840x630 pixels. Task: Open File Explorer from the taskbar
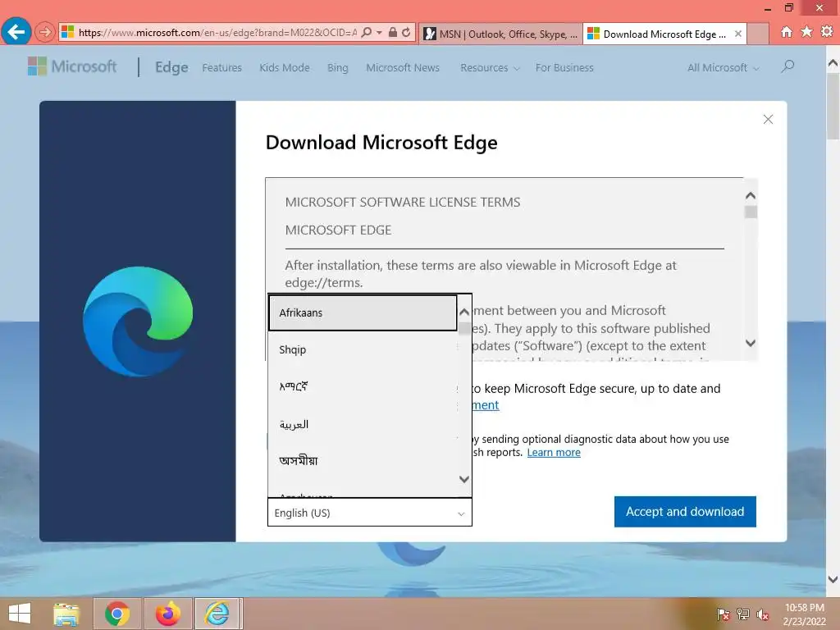pos(66,614)
